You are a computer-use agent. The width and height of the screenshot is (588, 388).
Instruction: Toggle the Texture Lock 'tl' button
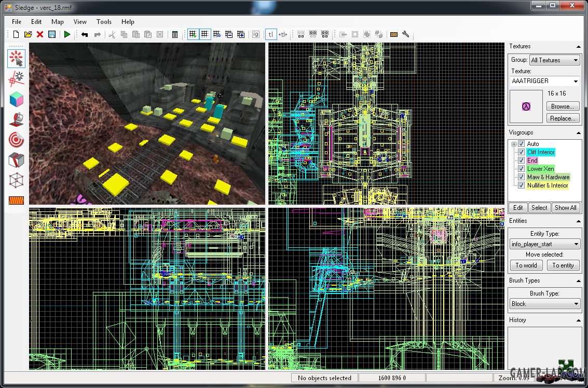click(x=271, y=34)
